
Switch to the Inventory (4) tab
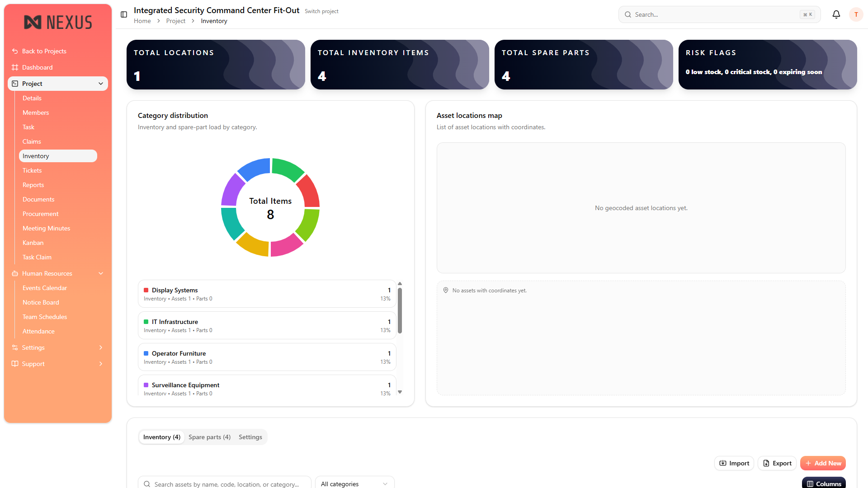162,437
